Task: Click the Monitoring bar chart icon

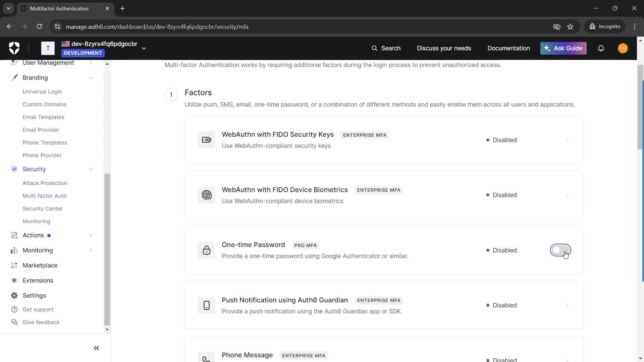Action: click(14, 250)
